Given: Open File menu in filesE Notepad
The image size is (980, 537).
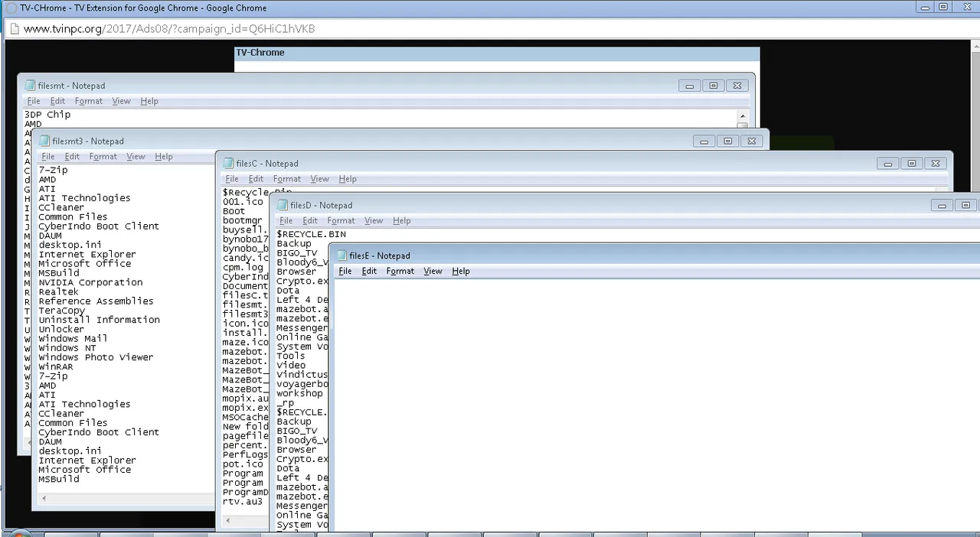Looking at the screenshot, I should pyautogui.click(x=345, y=271).
